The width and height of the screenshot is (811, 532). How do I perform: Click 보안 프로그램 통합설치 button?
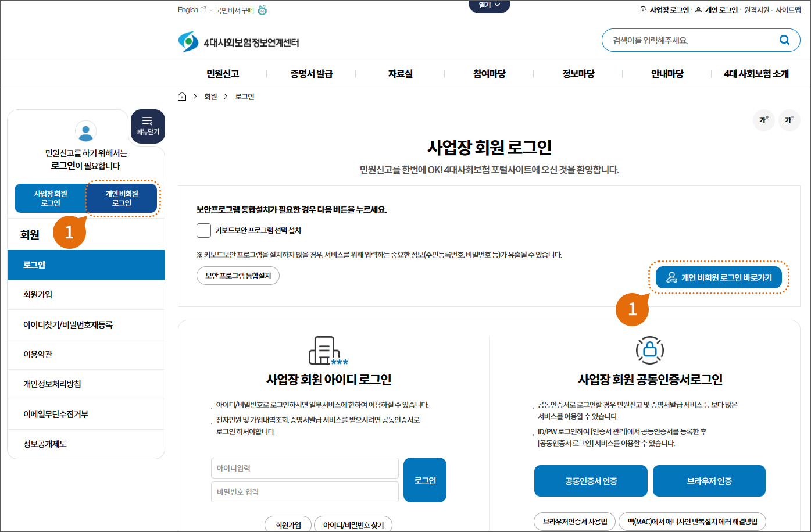pos(238,276)
